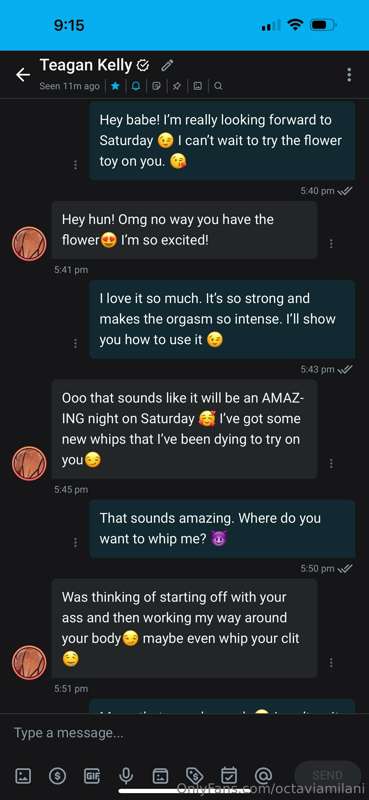This screenshot has width=369, height=800.
Task: Record a voice message with microphone icon
Action: 126,776
